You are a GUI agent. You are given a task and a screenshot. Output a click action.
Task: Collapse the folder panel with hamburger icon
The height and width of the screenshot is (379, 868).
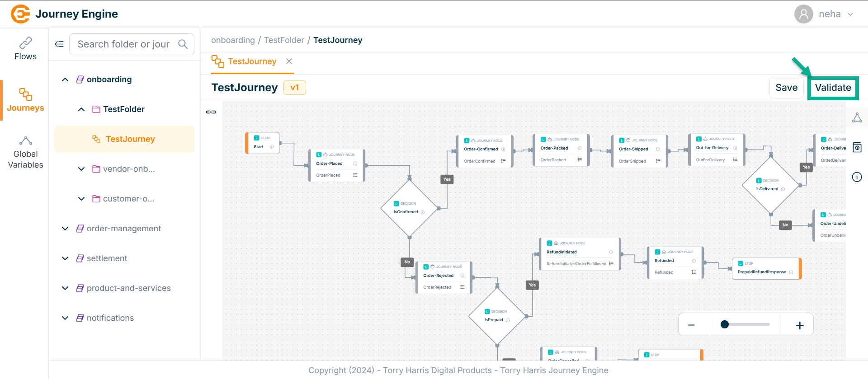pos(59,44)
